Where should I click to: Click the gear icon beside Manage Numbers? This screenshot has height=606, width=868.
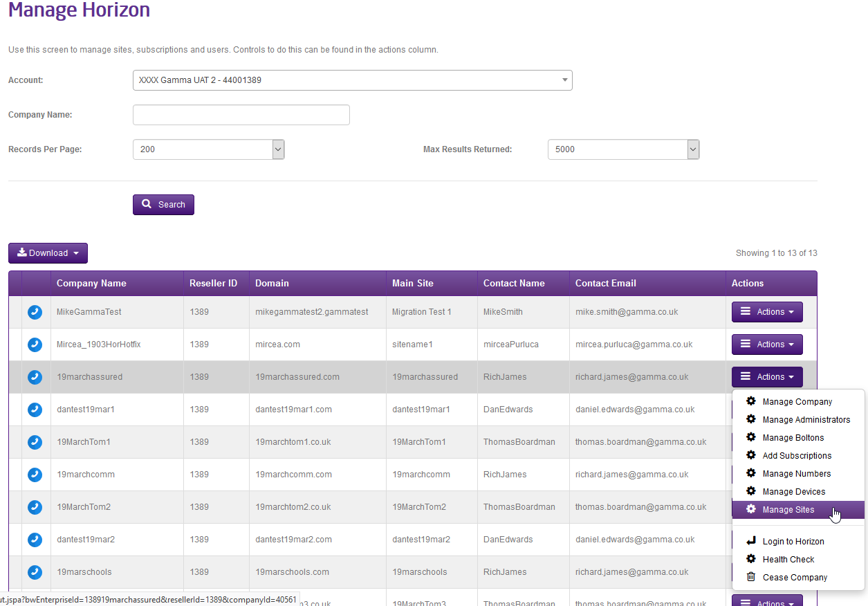coord(751,473)
